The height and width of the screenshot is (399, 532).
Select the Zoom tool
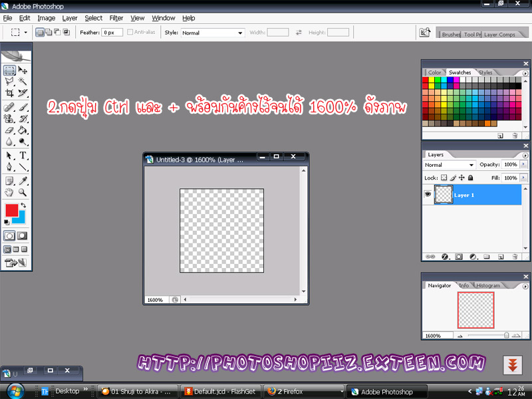[23, 192]
